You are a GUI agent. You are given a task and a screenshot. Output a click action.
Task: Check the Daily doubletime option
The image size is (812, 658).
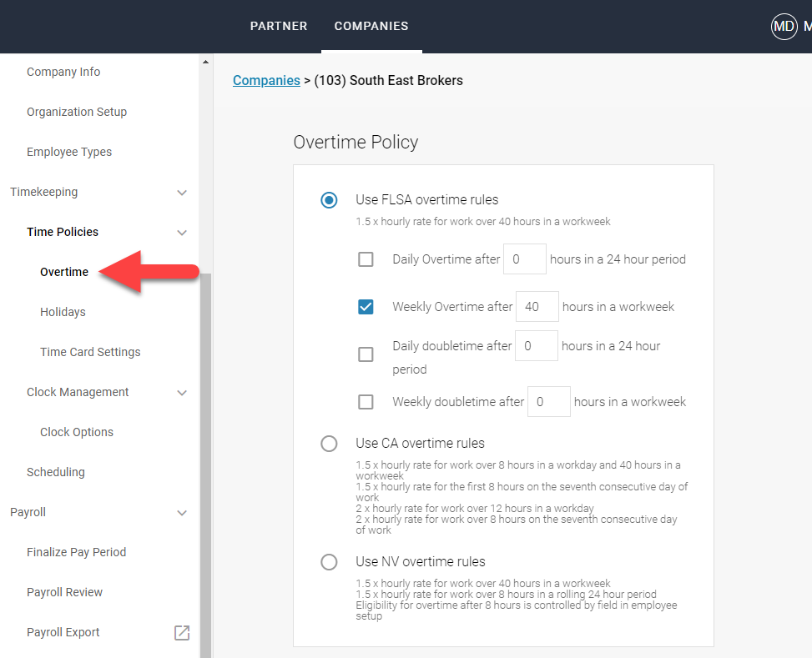tap(366, 354)
